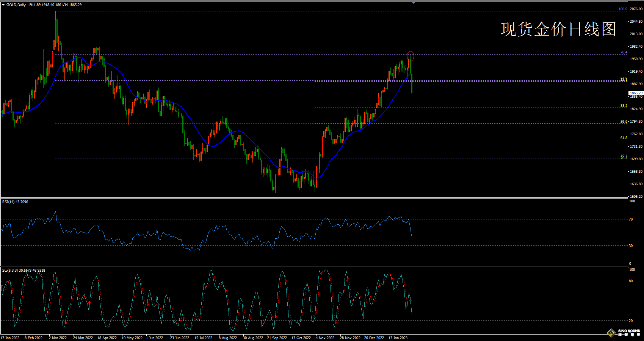Open the GOLD,Daily dropdown triangle

(3, 5)
